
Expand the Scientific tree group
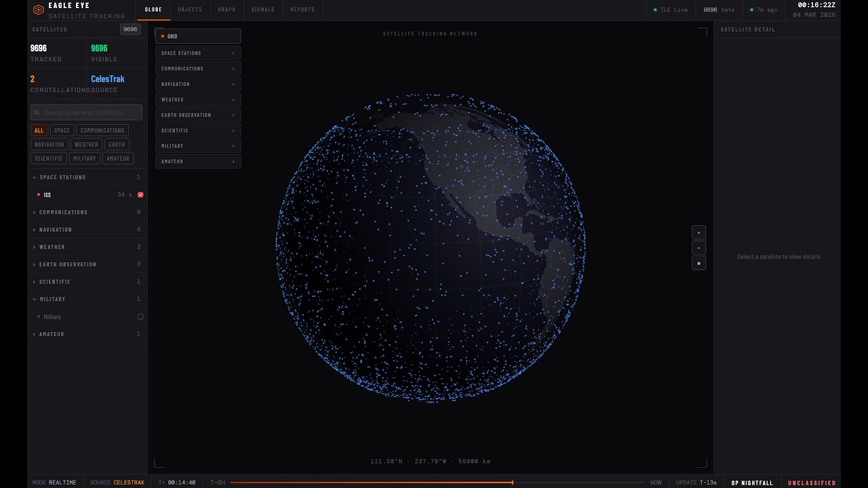click(x=87, y=282)
